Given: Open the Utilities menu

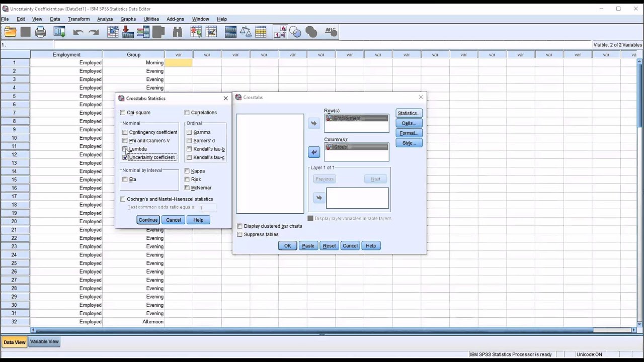Looking at the screenshot, I should 151,19.
